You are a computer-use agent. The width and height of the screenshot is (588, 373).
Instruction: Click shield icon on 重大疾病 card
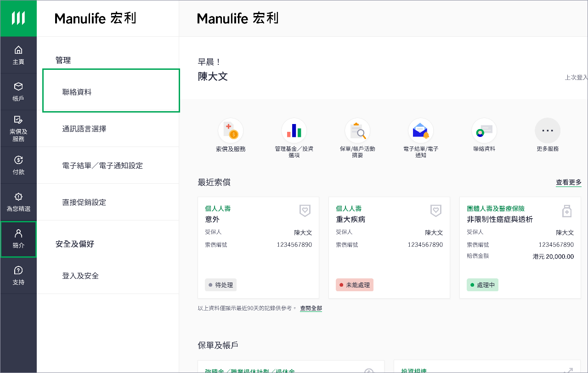coord(436,211)
